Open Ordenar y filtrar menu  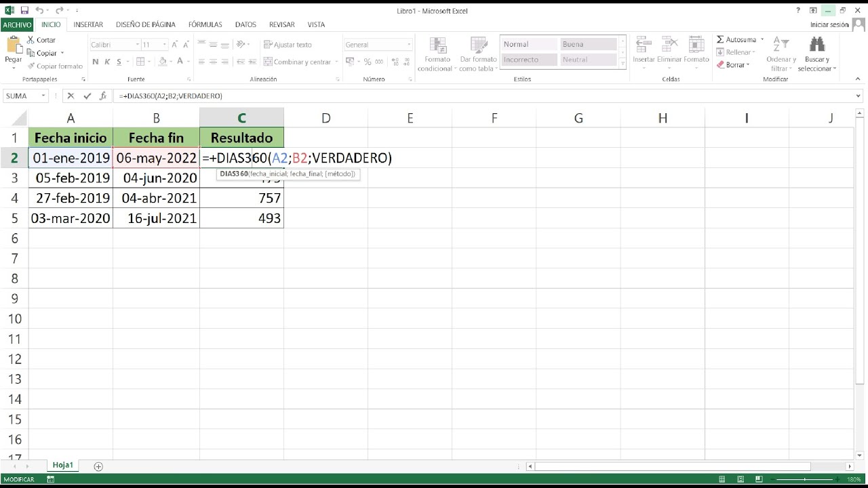pyautogui.click(x=781, y=54)
